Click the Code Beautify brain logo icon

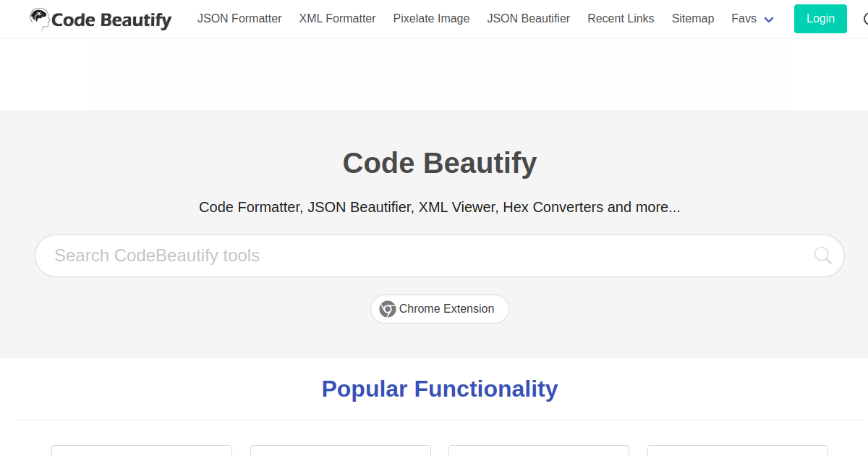pos(39,18)
